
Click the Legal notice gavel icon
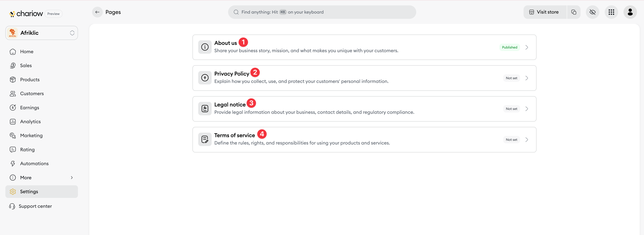(x=205, y=109)
